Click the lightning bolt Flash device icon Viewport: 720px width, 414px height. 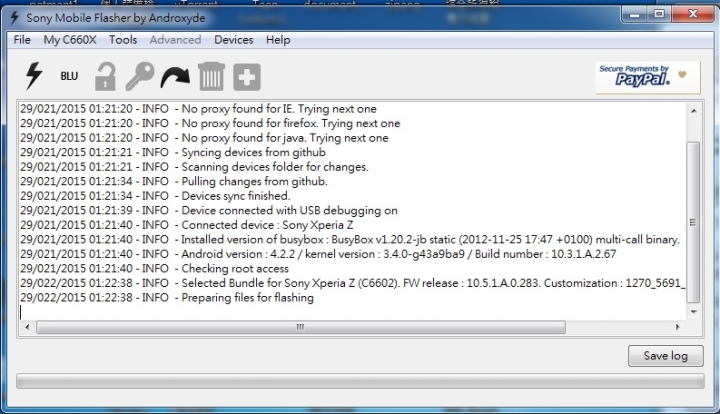pyautogui.click(x=34, y=76)
